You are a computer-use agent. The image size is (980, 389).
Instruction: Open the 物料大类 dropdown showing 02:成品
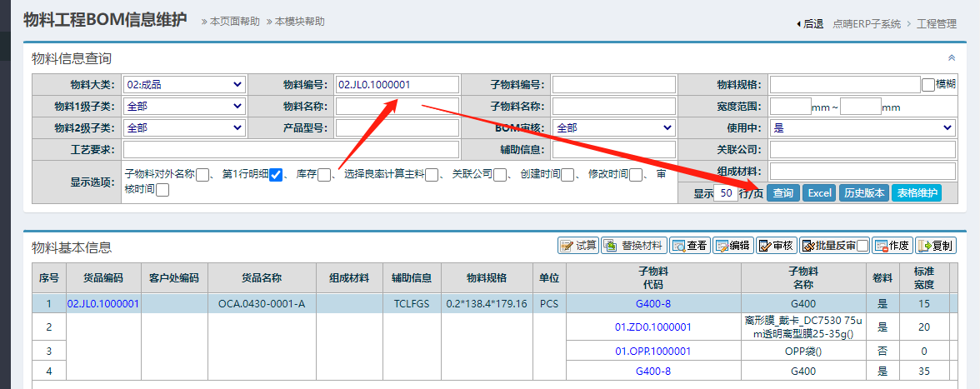(x=184, y=84)
